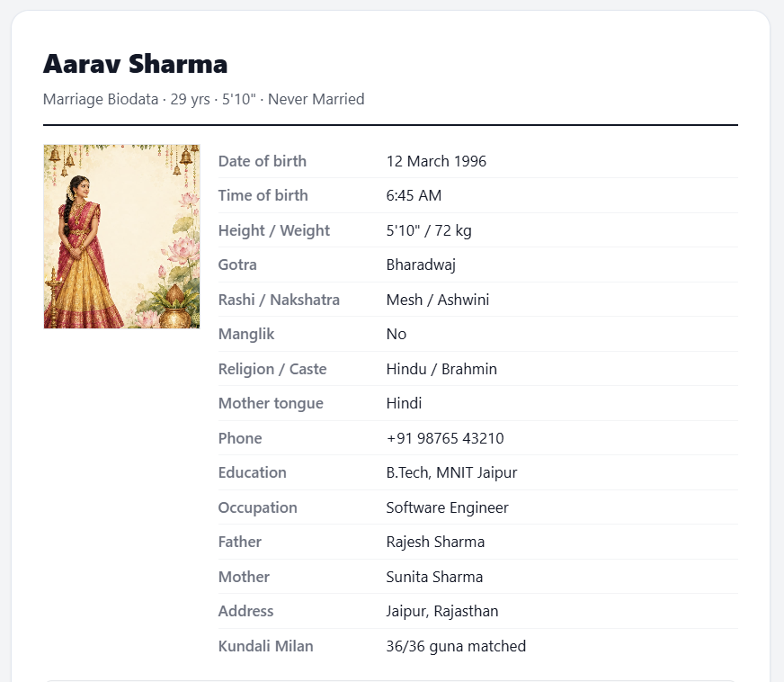
Task: Select the Manglik value No
Action: coord(396,334)
